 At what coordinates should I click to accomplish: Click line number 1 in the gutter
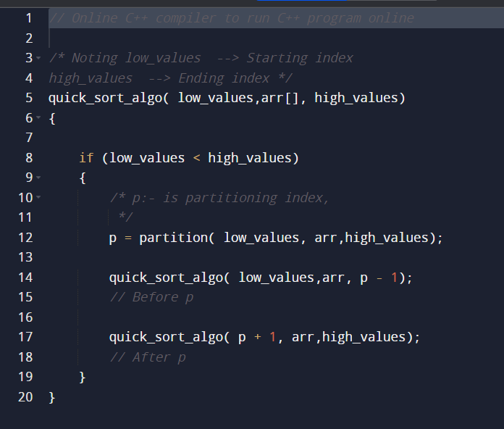coord(29,18)
